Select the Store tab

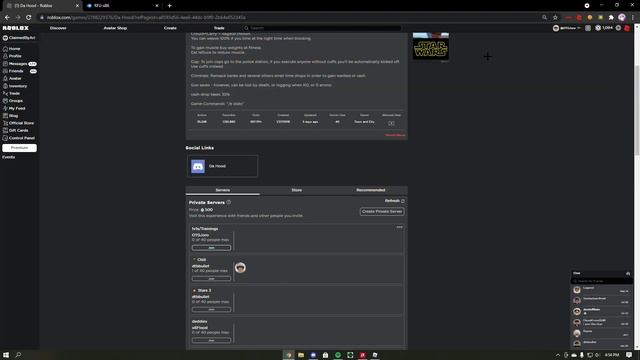coord(297,190)
